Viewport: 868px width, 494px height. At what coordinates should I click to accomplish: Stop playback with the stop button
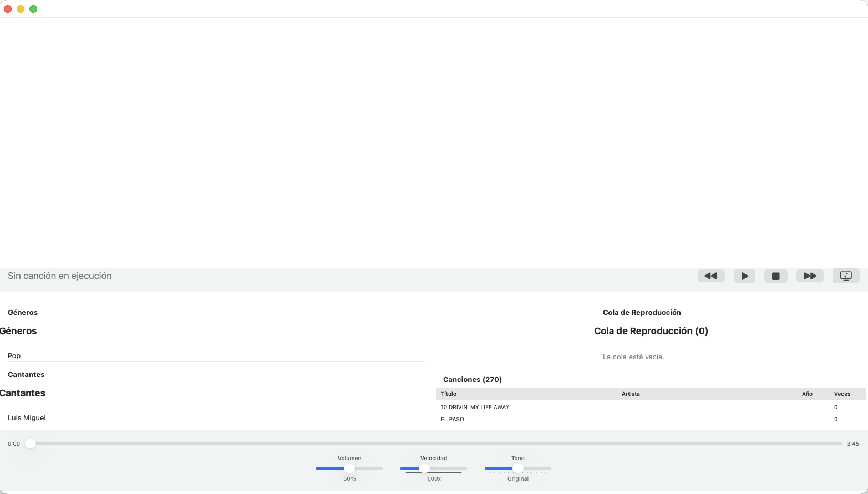pyautogui.click(x=775, y=276)
